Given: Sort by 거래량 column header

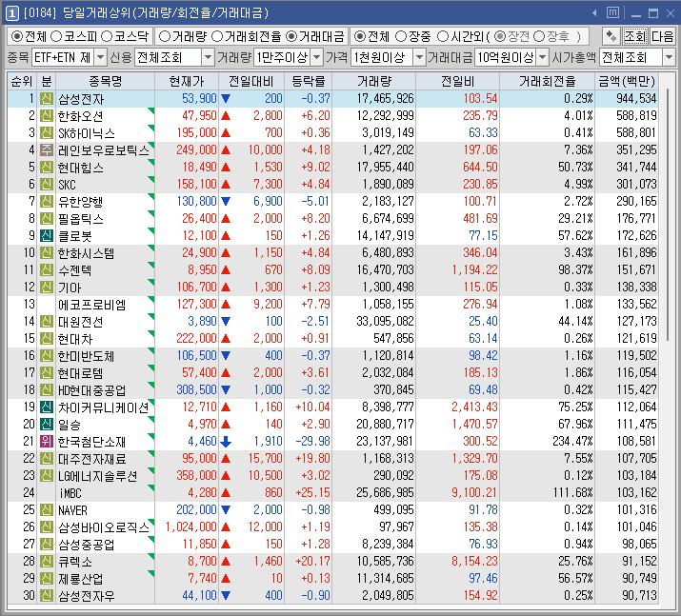Looking at the screenshot, I should pyautogui.click(x=374, y=81).
